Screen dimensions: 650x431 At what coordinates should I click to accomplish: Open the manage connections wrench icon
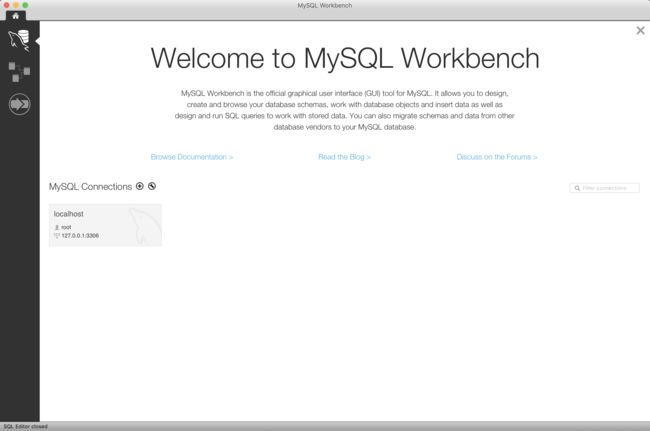(x=152, y=186)
